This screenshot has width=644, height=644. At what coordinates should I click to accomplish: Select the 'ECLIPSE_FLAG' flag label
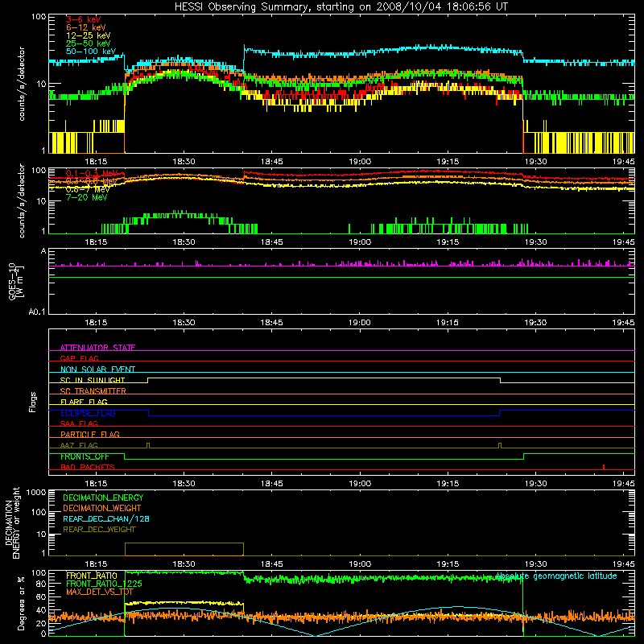tap(88, 413)
